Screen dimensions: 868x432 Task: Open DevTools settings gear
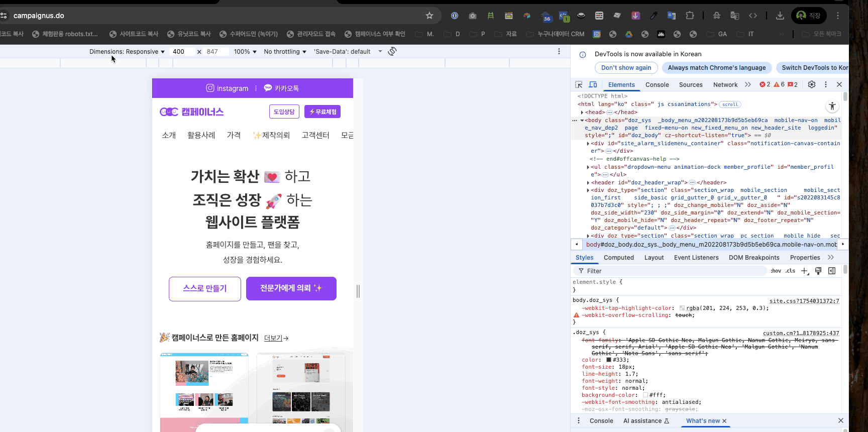pos(812,84)
